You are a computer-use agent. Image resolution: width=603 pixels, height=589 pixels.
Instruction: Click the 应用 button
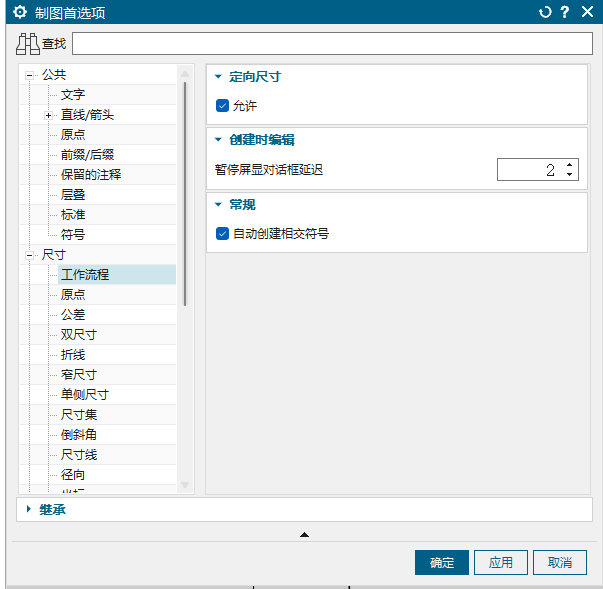coord(501,562)
